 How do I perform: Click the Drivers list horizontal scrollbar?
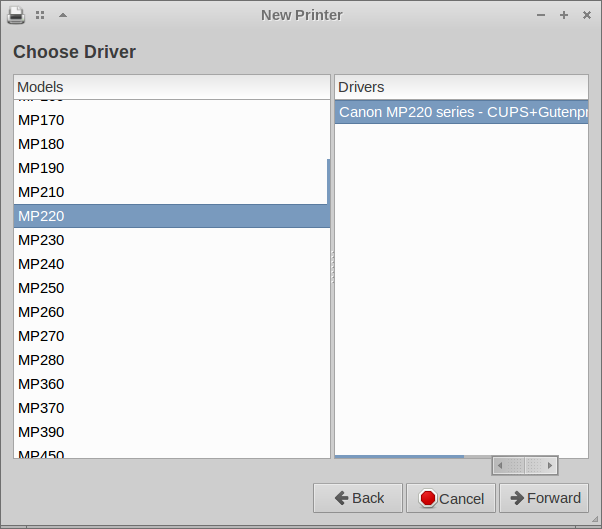tap(524, 466)
